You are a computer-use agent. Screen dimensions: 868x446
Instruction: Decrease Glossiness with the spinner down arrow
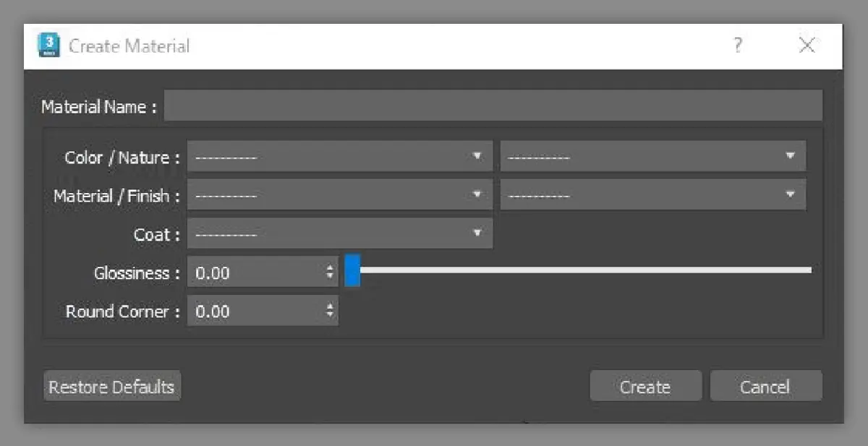tap(331, 277)
